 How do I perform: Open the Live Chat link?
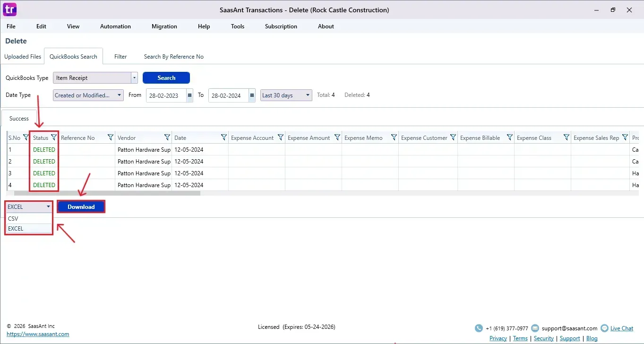click(622, 328)
